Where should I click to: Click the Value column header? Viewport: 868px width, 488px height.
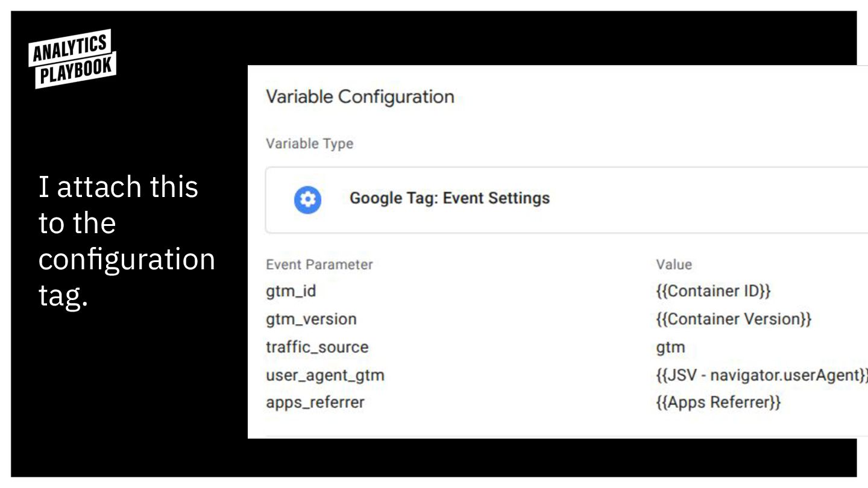(x=674, y=264)
